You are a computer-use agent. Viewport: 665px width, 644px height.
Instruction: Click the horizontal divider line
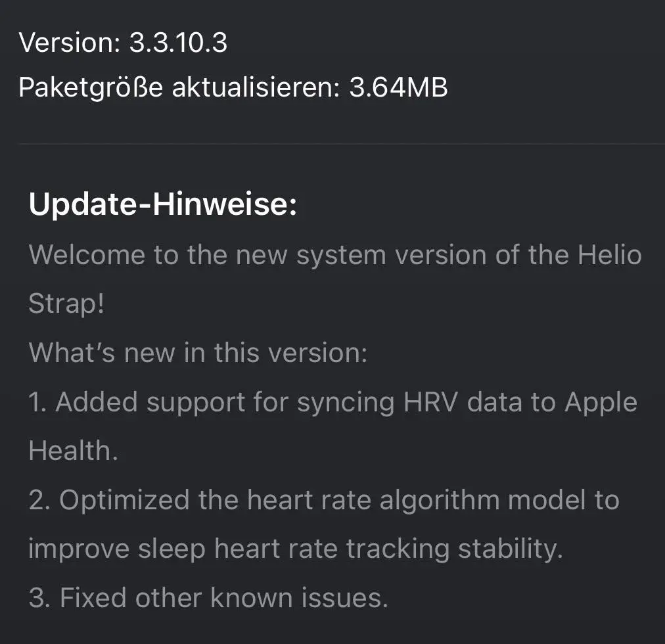tap(342, 143)
